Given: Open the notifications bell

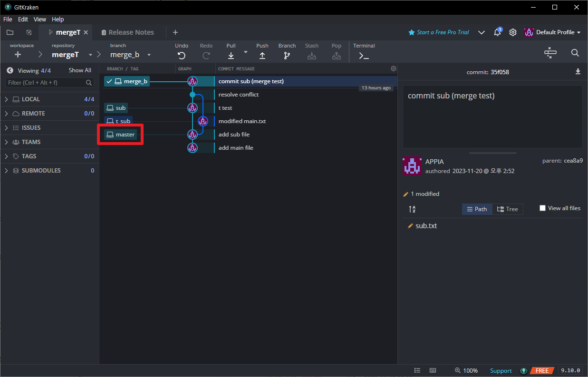Looking at the screenshot, I should [x=497, y=32].
